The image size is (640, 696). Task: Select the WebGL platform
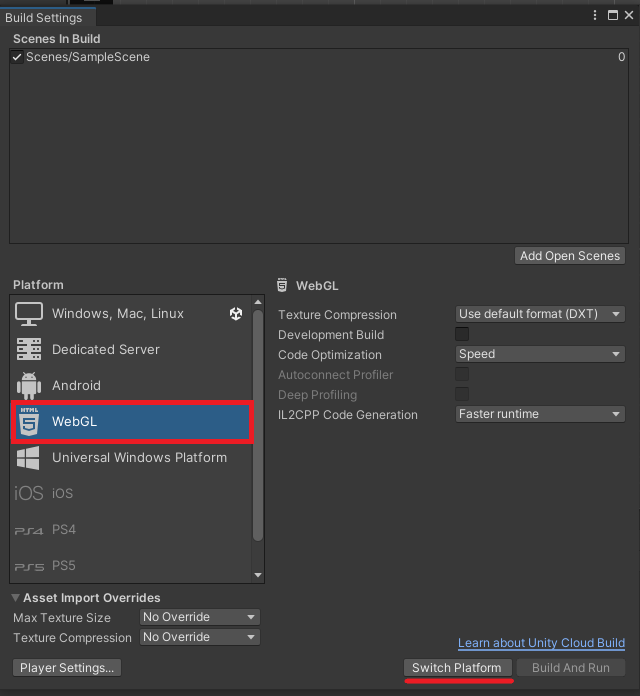(x=132, y=422)
